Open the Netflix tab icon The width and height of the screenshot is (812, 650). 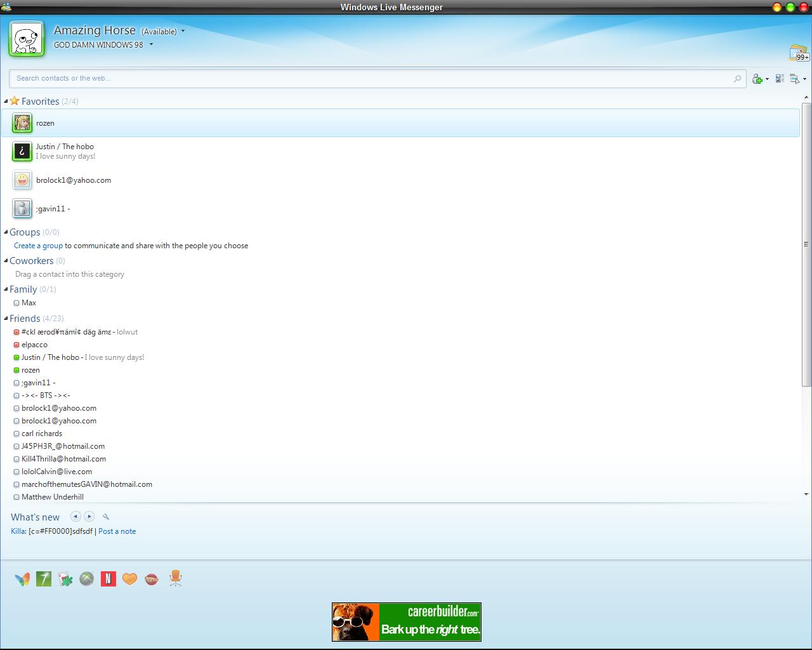[108, 579]
